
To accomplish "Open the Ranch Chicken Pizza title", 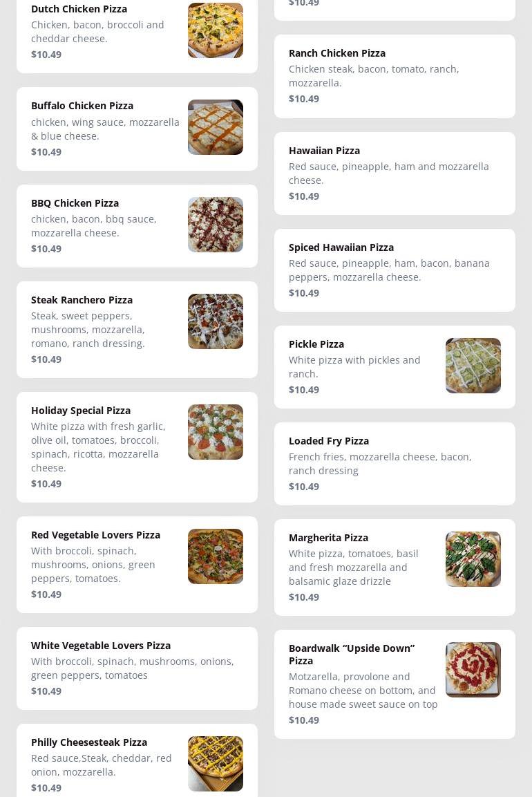I will [x=337, y=53].
